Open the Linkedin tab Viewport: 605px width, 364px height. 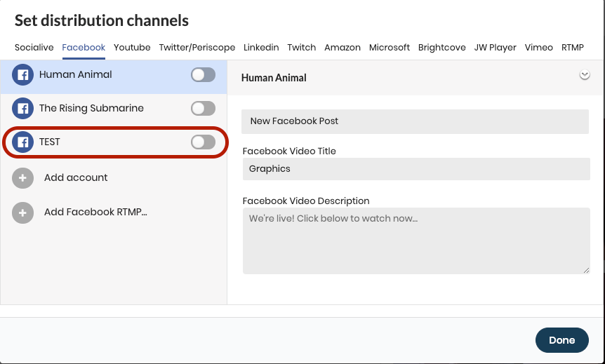261,48
